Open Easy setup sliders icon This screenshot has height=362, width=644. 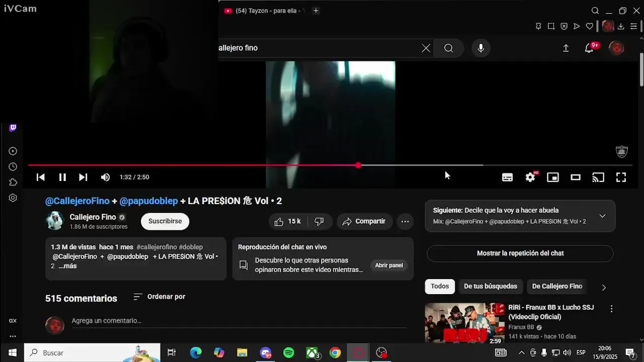tap(634, 26)
